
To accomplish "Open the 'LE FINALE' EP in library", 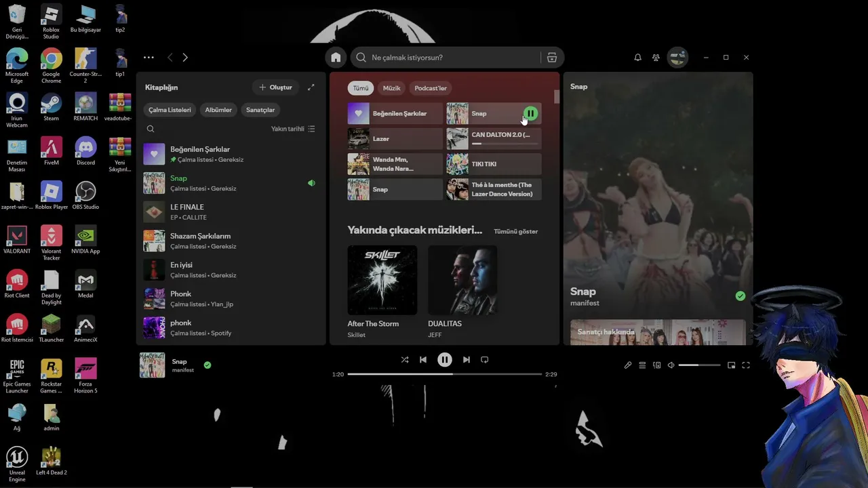I will (231, 212).
